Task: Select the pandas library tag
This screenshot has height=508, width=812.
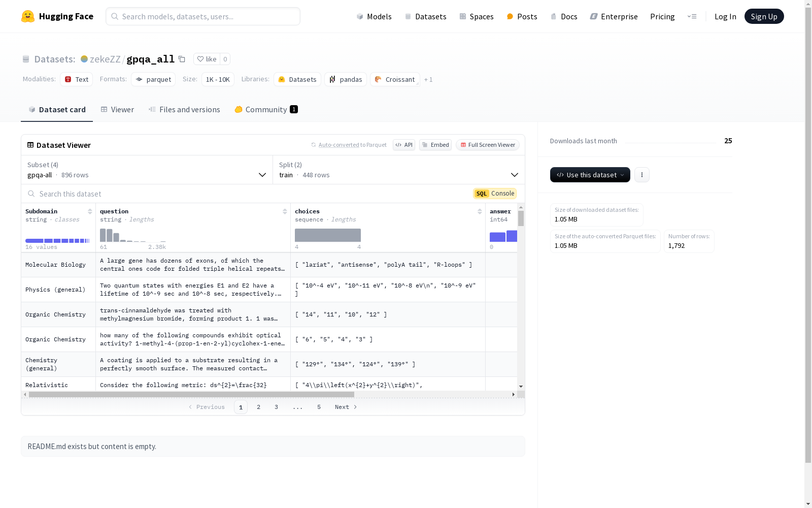Action: [x=346, y=79]
